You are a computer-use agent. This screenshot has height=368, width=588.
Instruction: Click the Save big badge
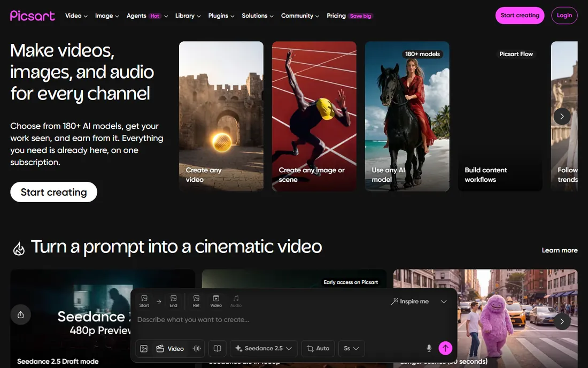(x=360, y=16)
